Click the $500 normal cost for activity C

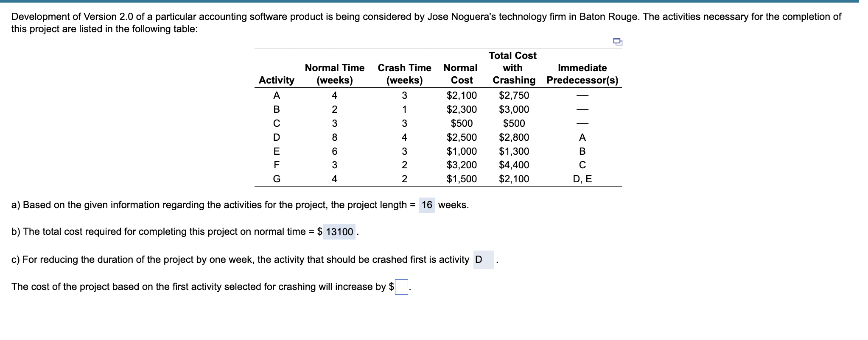click(462, 123)
